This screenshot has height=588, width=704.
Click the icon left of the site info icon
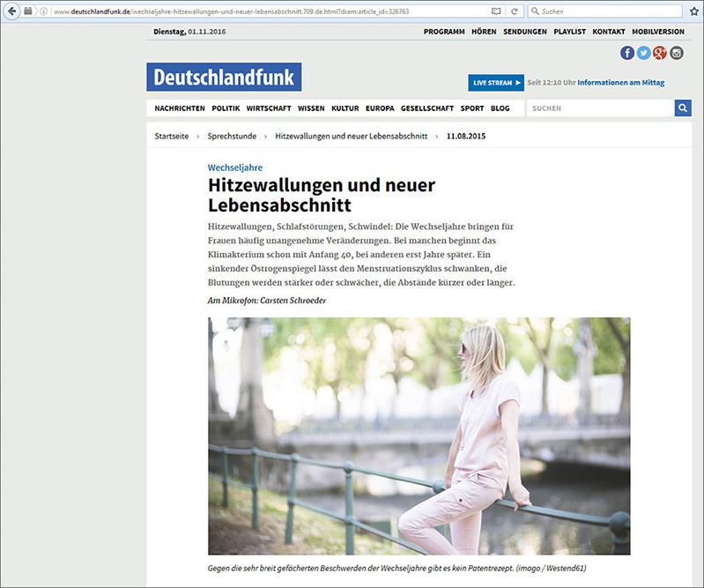pyautogui.click(x=28, y=11)
